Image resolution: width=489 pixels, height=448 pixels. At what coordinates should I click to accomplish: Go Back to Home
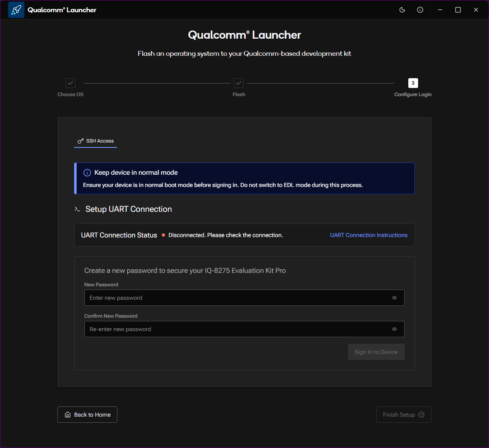pos(87,415)
